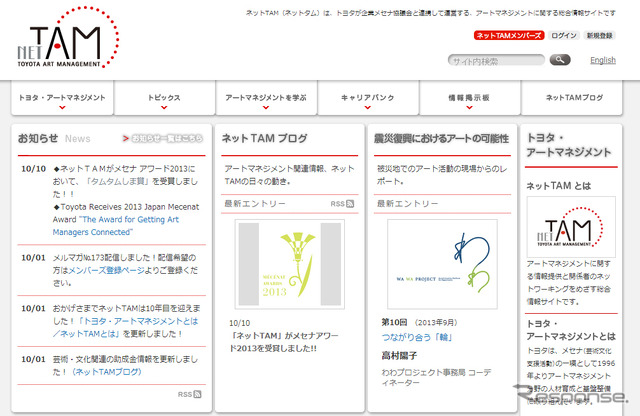Click the Net TAM logo in header

[x=68, y=37]
